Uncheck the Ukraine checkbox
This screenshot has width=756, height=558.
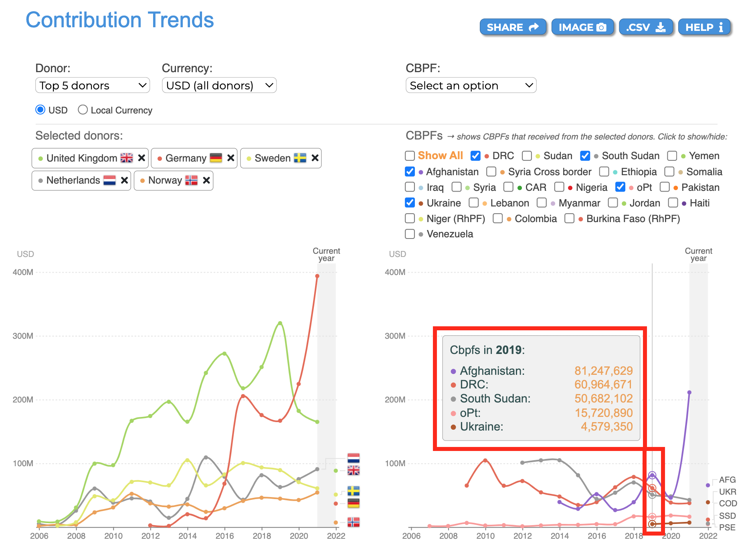point(410,203)
